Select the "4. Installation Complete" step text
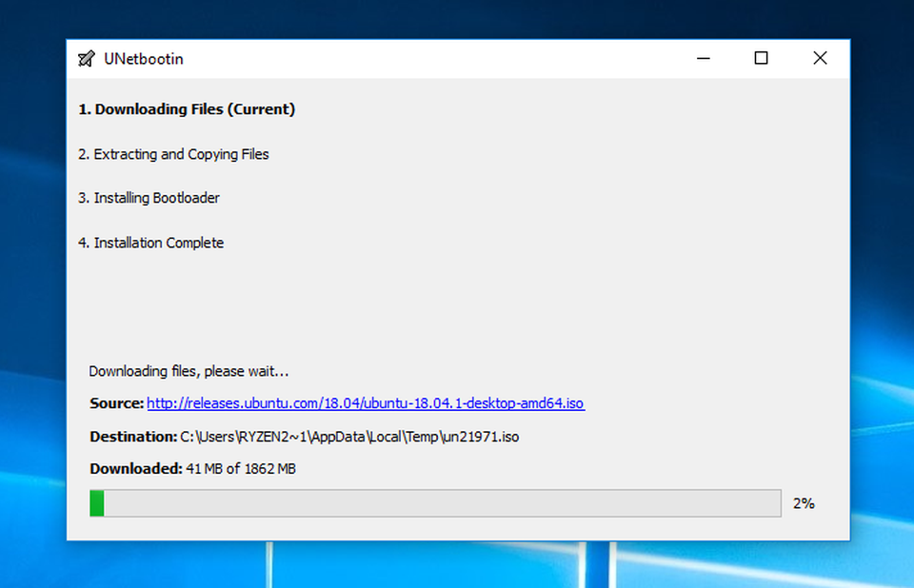 click(151, 243)
